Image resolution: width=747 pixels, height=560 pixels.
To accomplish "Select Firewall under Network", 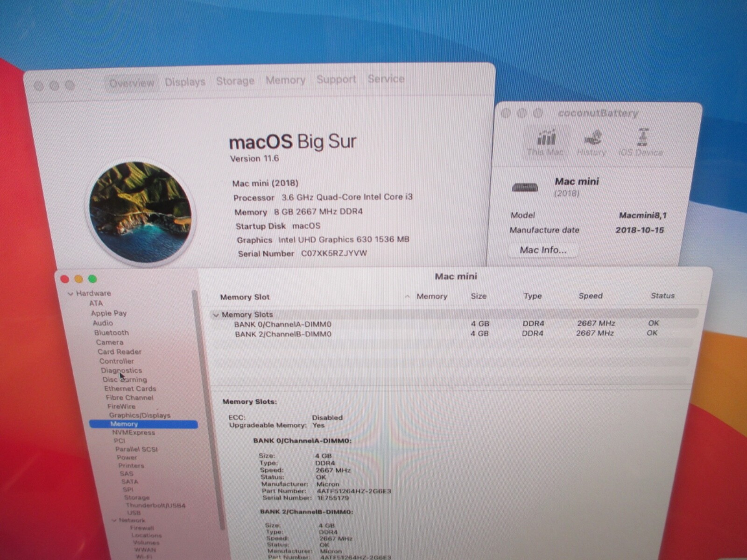I will pyautogui.click(x=142, y=528).
